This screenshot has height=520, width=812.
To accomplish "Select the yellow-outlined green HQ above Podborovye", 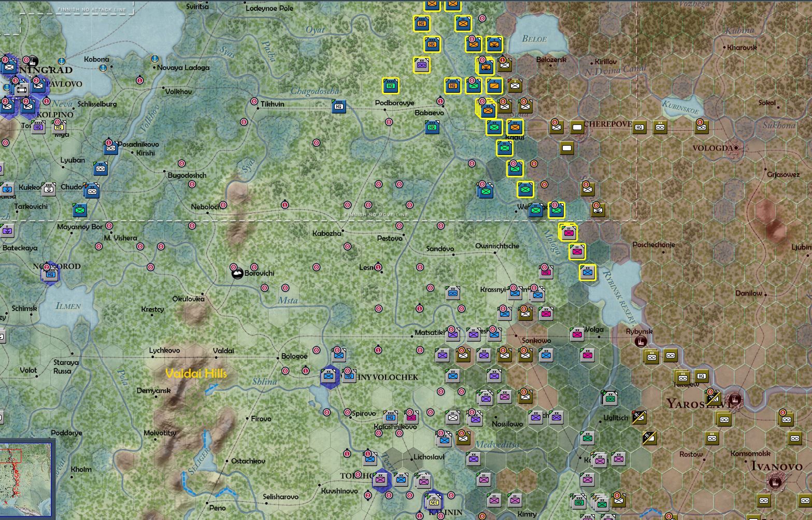I will 391,86.
